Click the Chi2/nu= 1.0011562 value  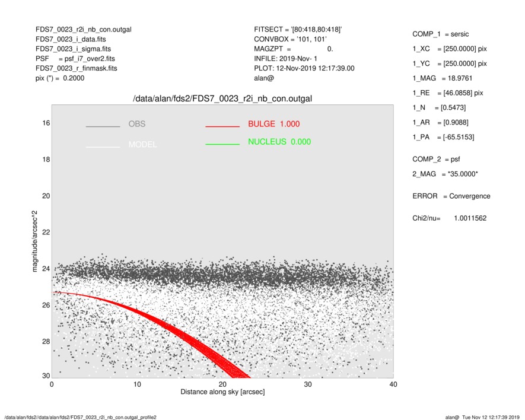pos(449,218)
